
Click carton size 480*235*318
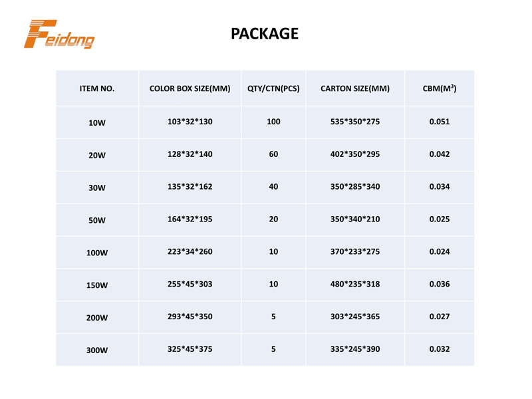pyautogui.click(x=355, y=284)
